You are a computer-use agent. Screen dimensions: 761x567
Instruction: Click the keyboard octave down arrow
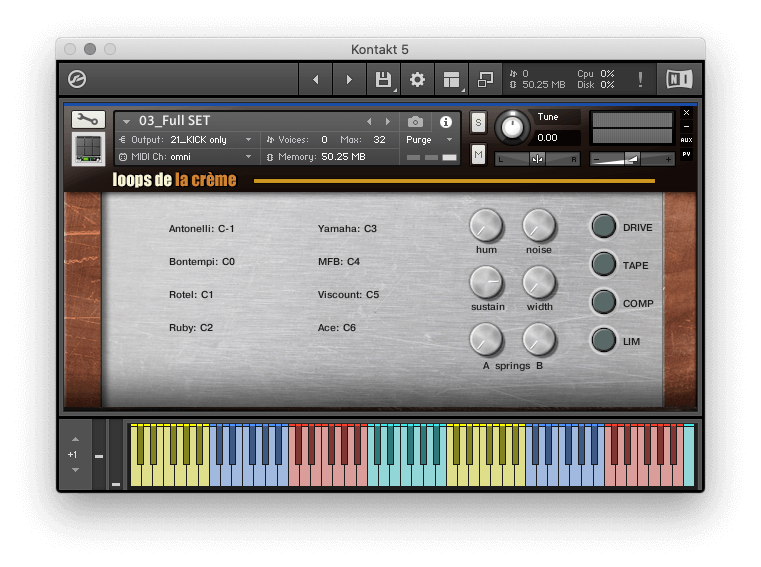click(75, 469)
